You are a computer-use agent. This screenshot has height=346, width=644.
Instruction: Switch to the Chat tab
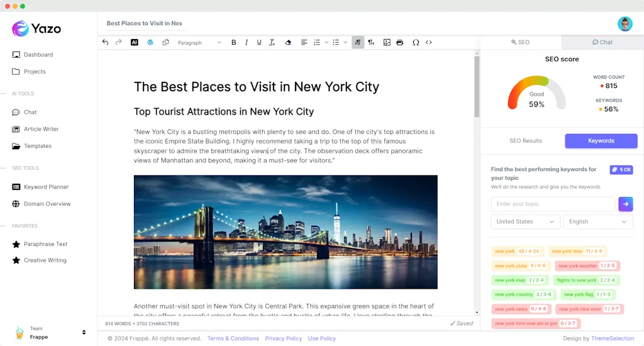click(x=602, y=42)
